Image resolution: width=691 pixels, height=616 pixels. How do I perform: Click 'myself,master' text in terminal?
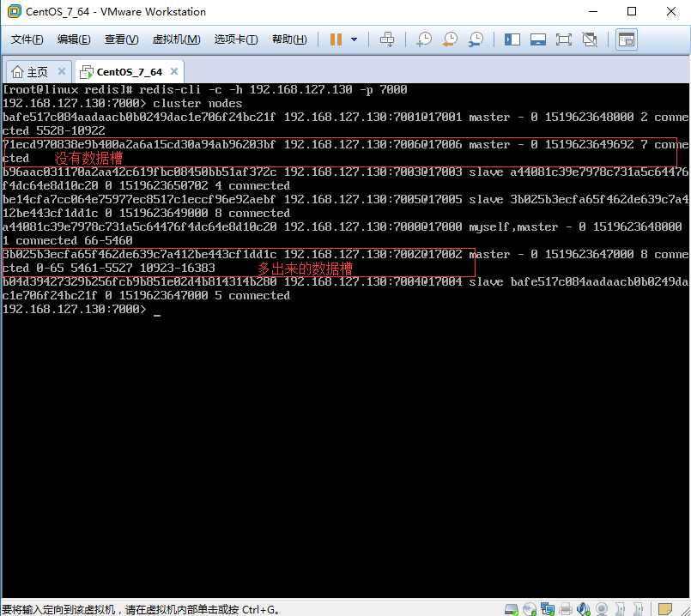(x=513, y=227)
